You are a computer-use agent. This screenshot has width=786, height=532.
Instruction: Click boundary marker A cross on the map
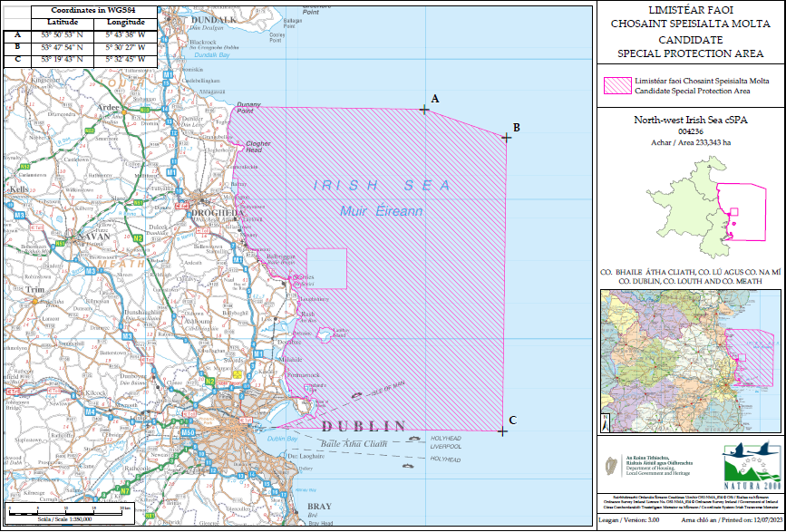(x=424, y=110)
